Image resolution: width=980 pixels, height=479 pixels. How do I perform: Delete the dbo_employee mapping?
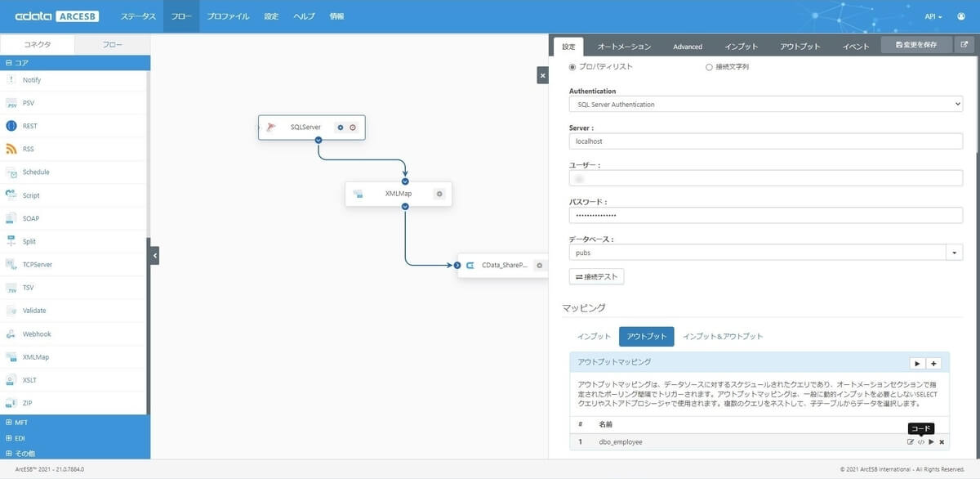click(942, 442)
